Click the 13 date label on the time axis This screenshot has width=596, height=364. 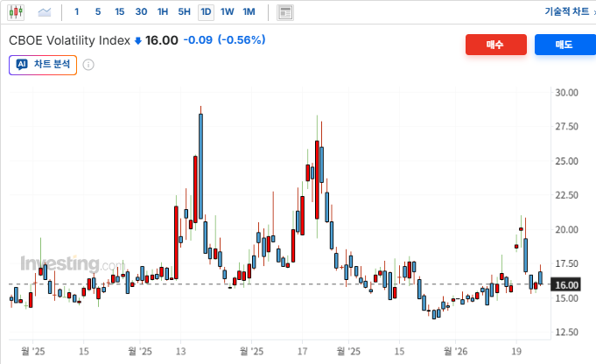tap(180, 351)
